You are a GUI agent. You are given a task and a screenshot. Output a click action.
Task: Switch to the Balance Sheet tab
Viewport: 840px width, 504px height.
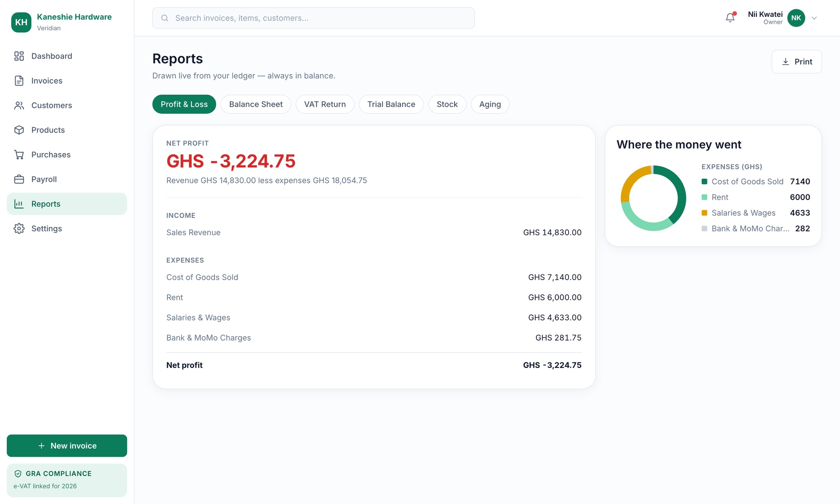[x=256, y=104]
